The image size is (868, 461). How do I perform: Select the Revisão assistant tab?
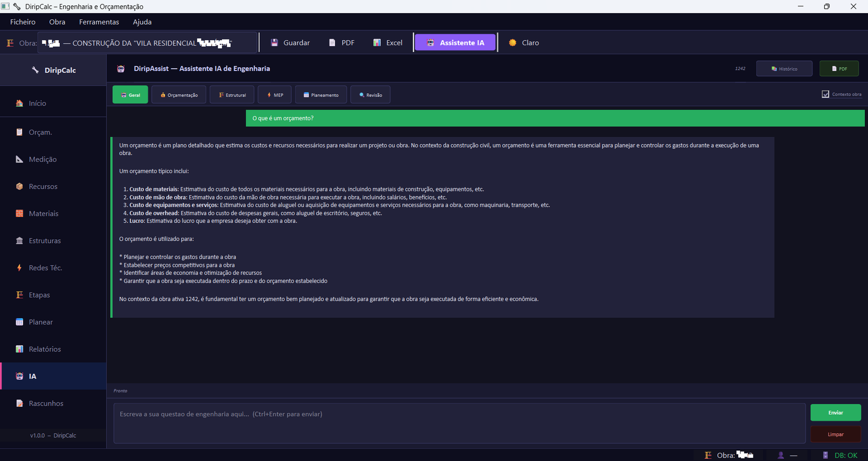[371, 95]
